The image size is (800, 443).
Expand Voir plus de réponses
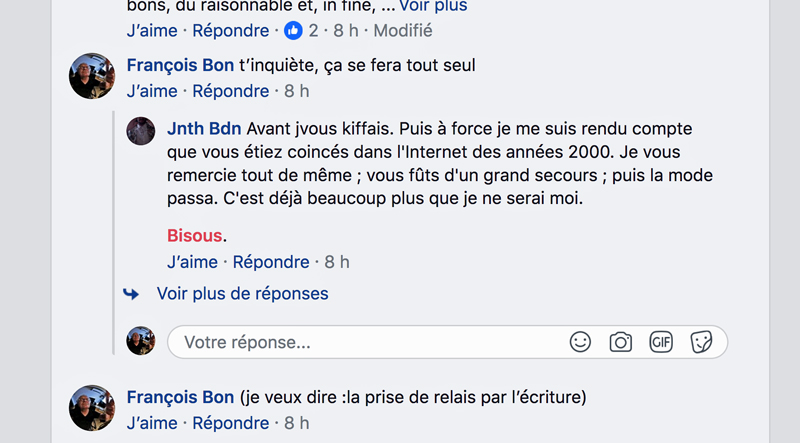242,294
